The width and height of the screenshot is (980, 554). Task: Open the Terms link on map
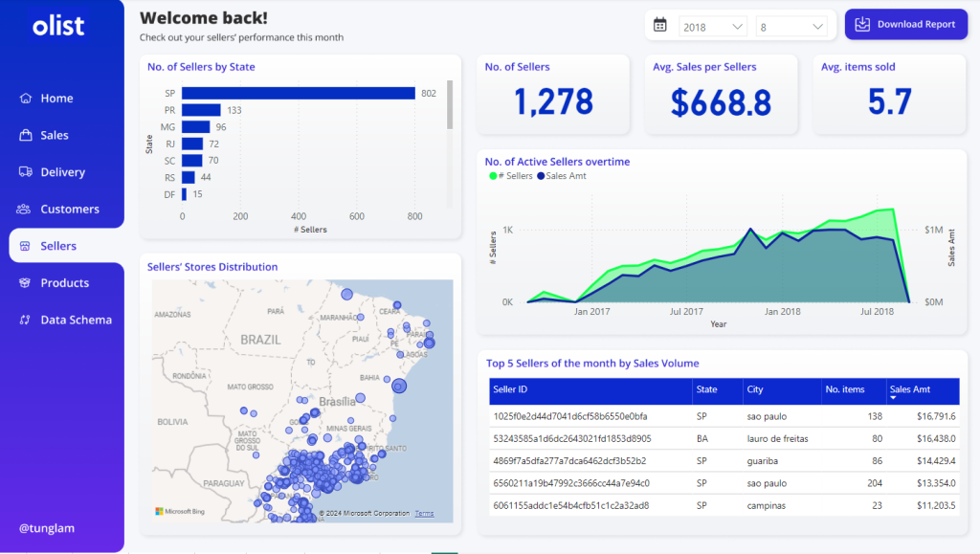pyautogui.click(x=424, y=514)
